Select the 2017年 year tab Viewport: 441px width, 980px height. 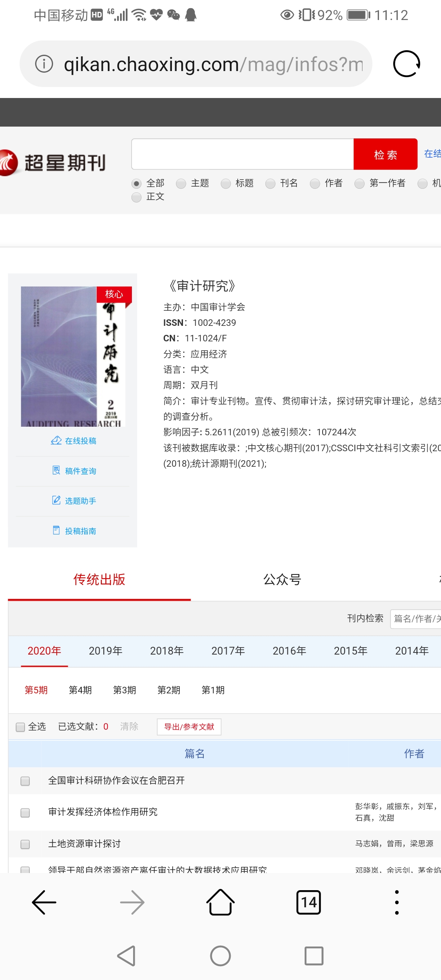pos(228,651)
